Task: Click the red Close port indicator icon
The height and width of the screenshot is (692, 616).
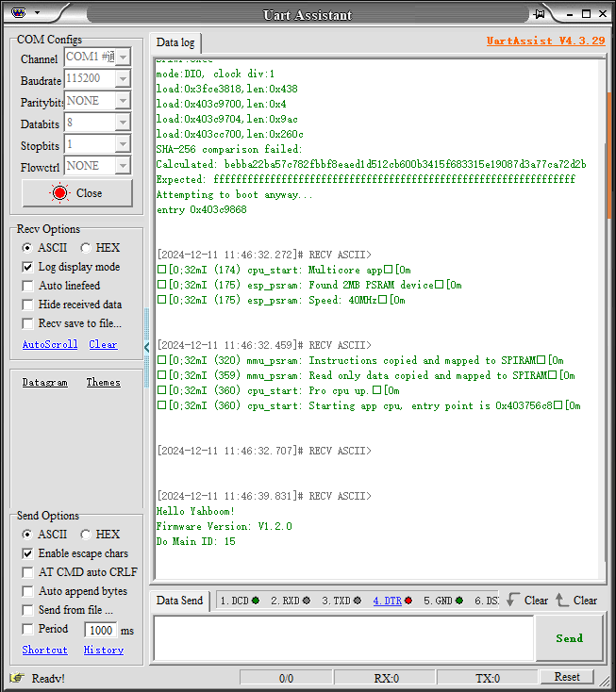Action: pyautogui.click(x=59, y=193)
